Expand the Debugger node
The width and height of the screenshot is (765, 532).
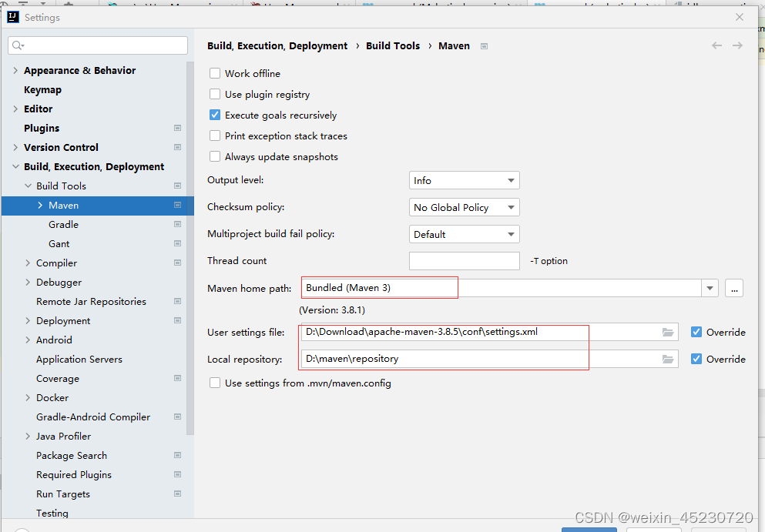(28, 282)
